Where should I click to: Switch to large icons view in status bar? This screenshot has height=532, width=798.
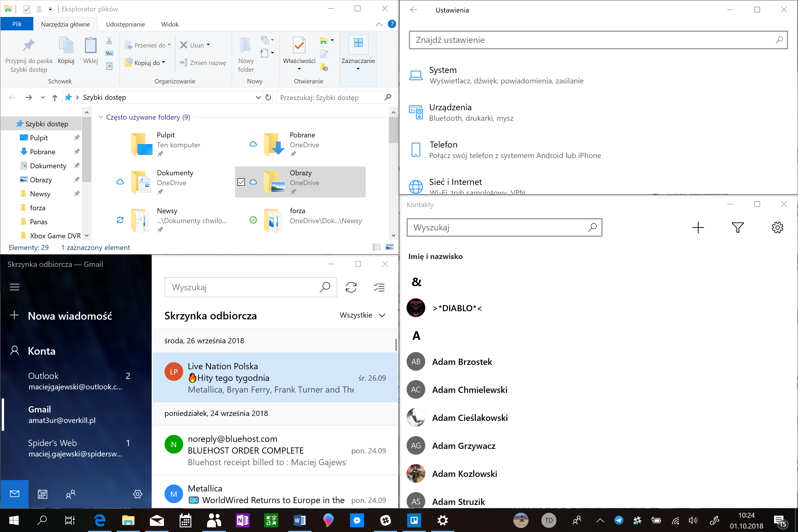pyautogui.click(x=390, y=247)
